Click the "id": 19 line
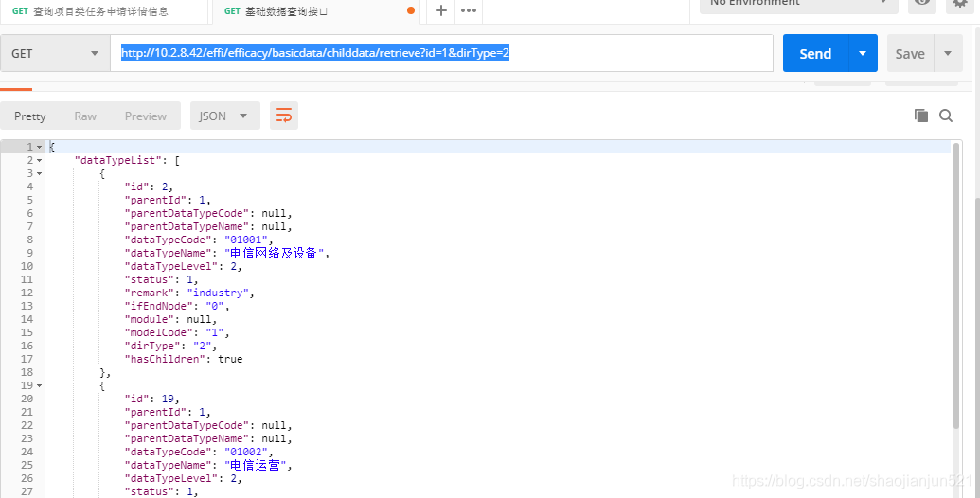Viewport: 980px width, 498px height. tap(152, 399)
